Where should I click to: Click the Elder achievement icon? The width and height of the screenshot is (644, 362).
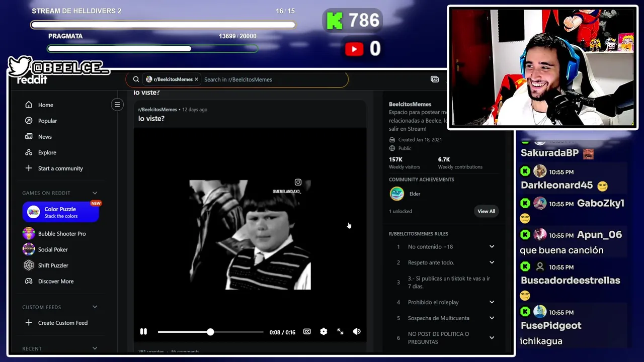click(397, 194)
